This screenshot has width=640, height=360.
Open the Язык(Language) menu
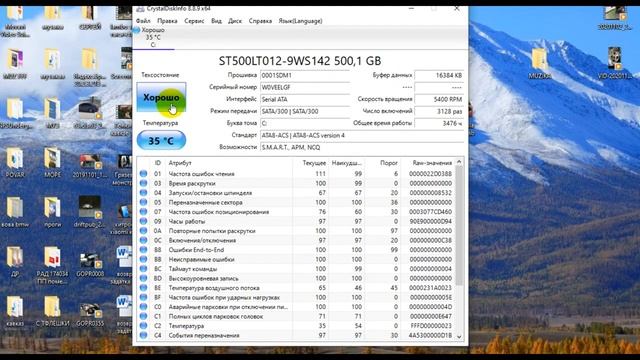click(x=300, y=21)
